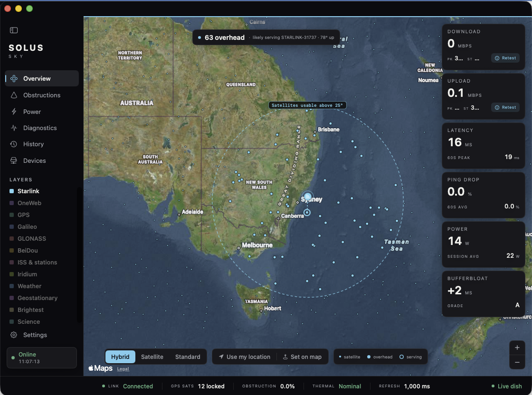Click the Power 14 W card
532x395 pixels.
pos(484,245)
